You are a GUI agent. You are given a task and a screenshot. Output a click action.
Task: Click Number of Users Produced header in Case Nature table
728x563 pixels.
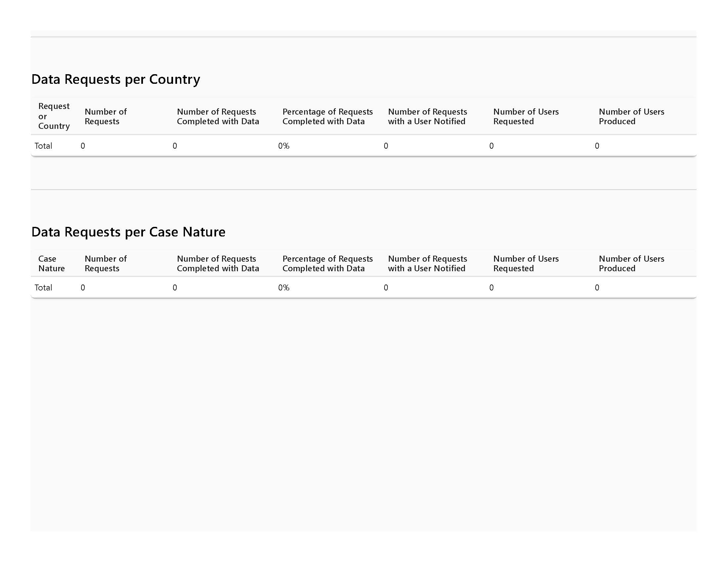pyautogui.click(x=631, y=264)
